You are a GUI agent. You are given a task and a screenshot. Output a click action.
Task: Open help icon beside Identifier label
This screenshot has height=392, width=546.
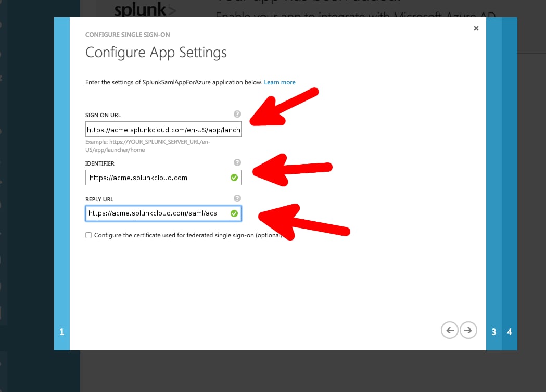pos(237,162)
